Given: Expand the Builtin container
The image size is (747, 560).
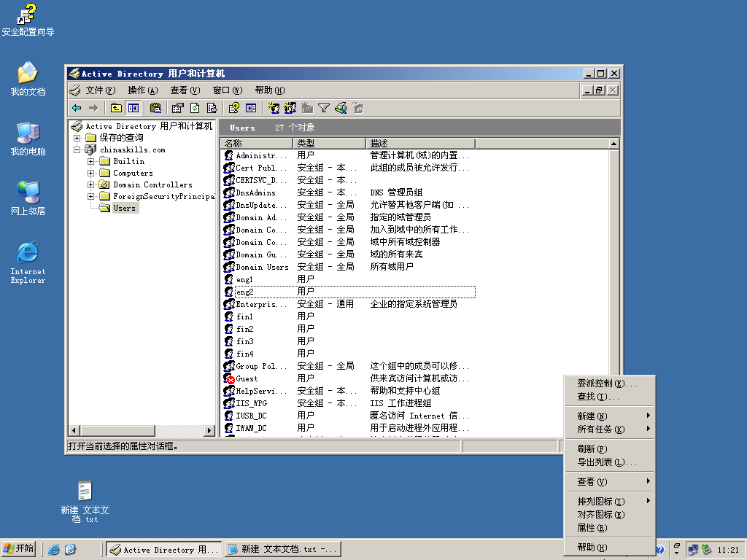Looking at the screenshot, I should coord(90,161).
